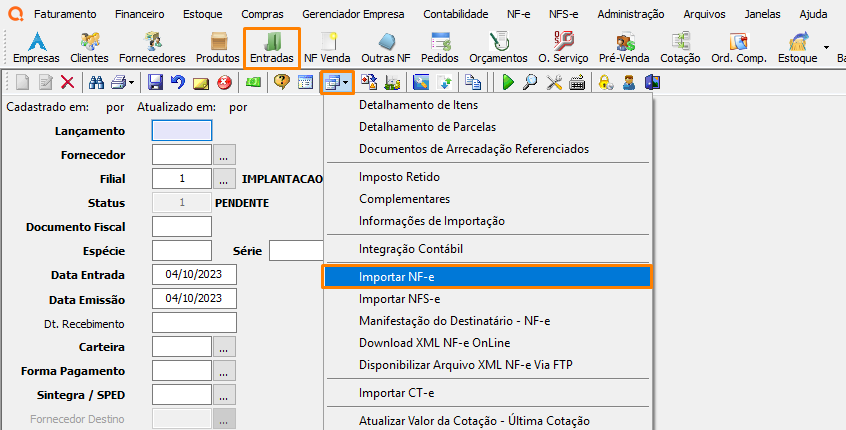Viewport: 846px width, 430px height.
Task: Click the edit record pencil icon
Action: tap(46, 83)
